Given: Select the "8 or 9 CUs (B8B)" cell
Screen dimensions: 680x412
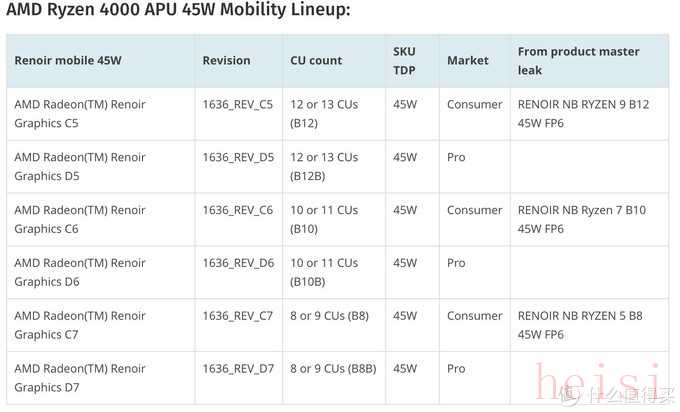Looking at the screenshot, I should (332, 369).
